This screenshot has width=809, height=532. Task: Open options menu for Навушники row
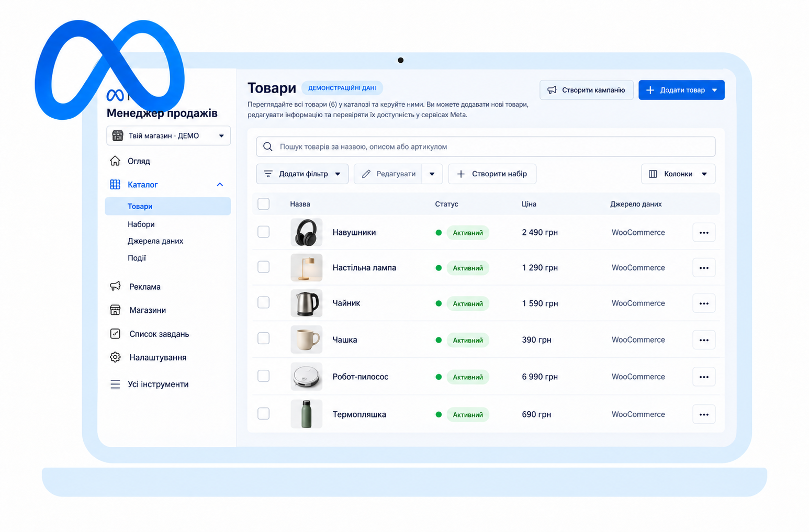[x=704, y=232]
